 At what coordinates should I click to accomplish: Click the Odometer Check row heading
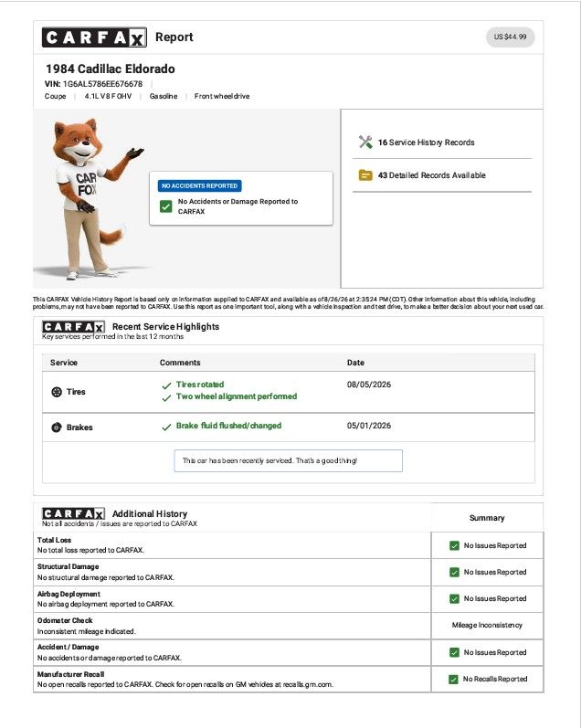point(65,620)
